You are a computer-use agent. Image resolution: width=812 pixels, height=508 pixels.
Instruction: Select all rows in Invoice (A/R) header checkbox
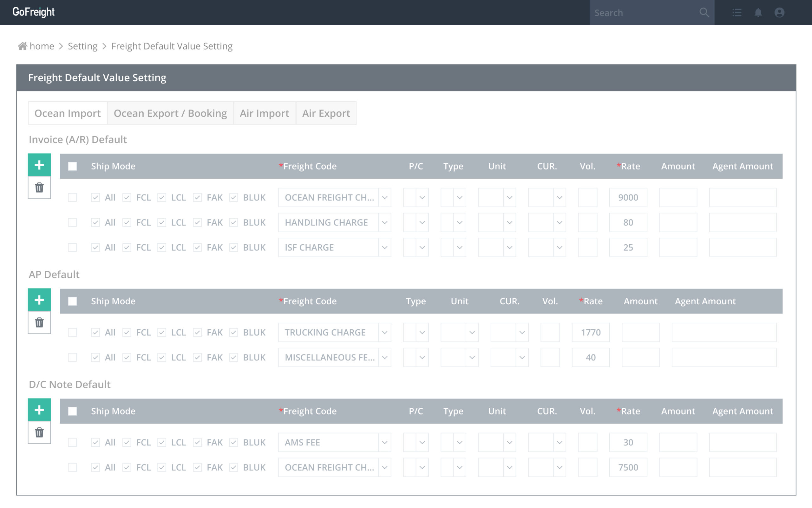click(73, 166)
